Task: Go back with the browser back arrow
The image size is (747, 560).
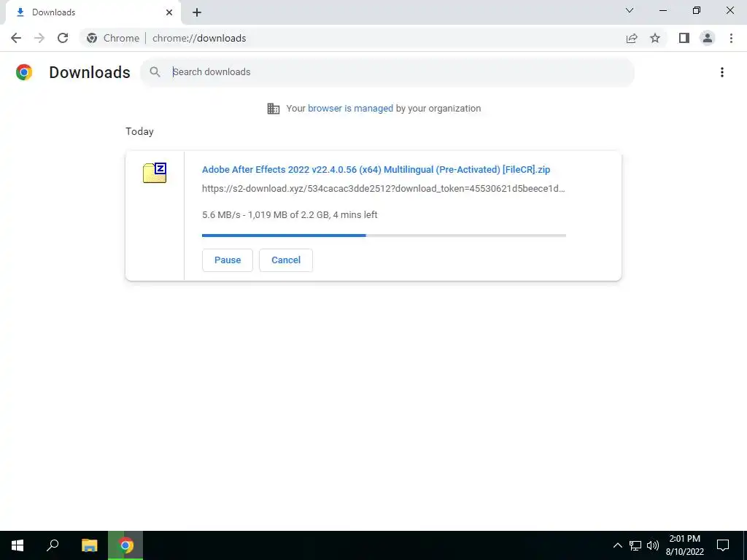Action: [x=16, y=38]
